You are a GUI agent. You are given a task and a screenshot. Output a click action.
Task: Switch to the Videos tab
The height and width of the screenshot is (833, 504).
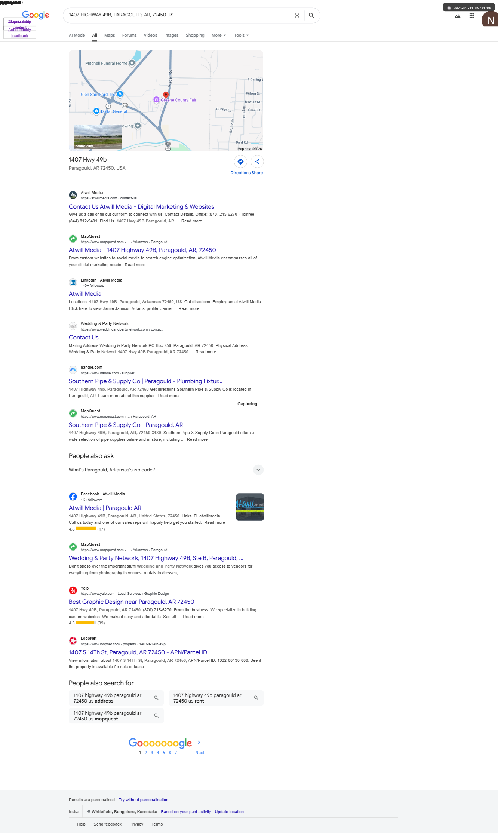(150, 35)
